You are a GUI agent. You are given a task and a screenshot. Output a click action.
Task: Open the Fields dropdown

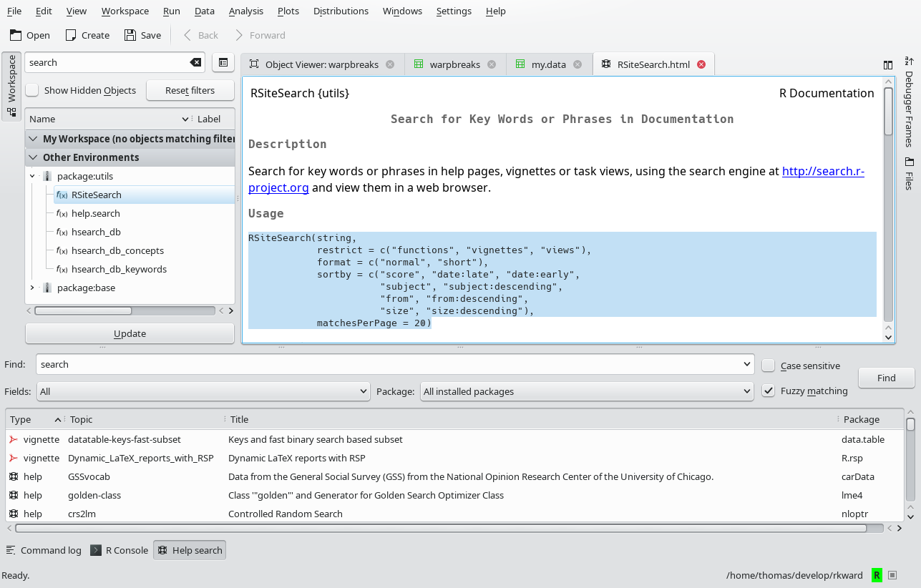[x=203, y=391]
